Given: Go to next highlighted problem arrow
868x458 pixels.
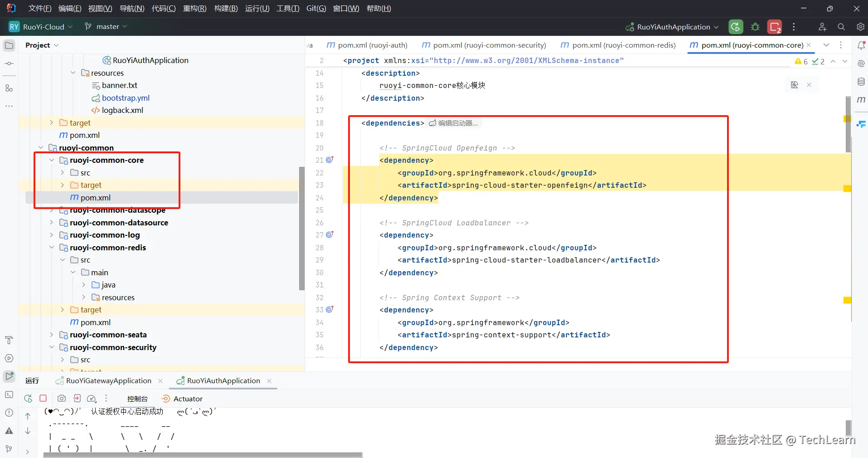Looking at the screenshot, I should [845, 61].
